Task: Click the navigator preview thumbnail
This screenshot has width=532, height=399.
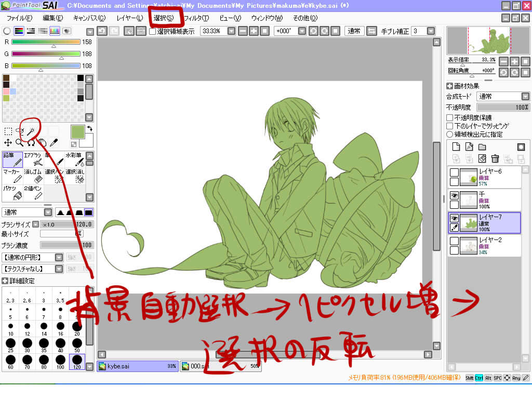Action: pos(488,41)
